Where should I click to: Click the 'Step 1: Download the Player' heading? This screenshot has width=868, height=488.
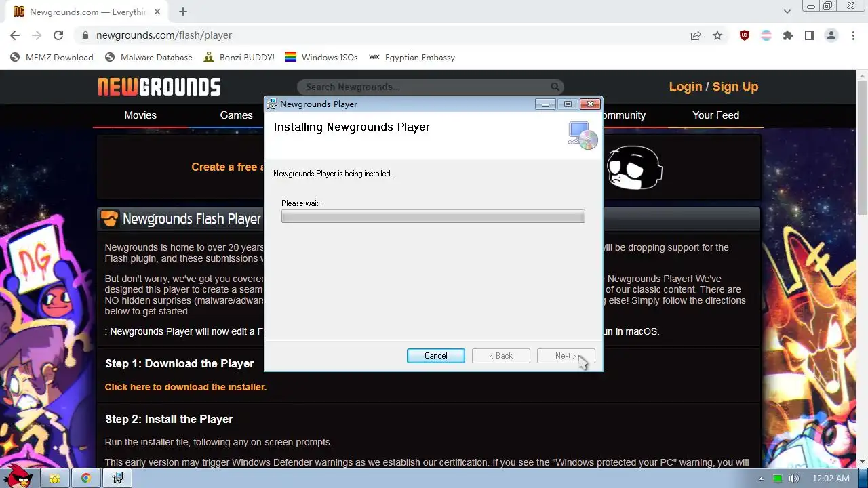(x=180, y=363)
